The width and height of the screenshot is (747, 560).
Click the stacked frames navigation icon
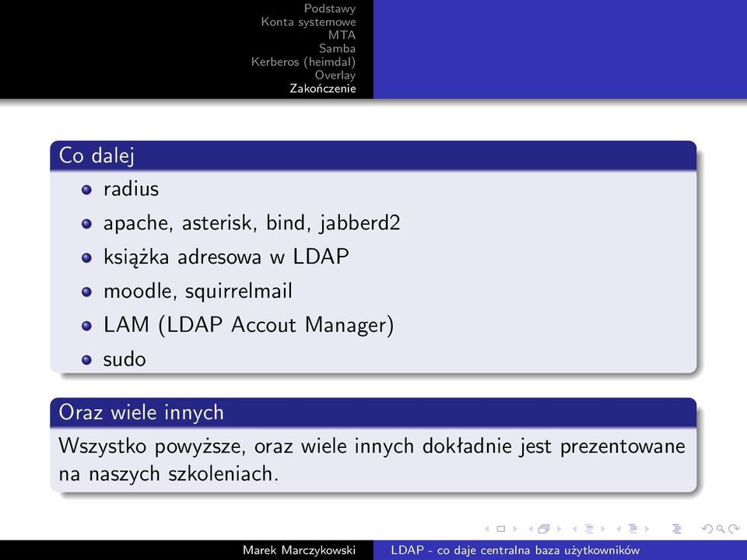(x=544, y=529)
